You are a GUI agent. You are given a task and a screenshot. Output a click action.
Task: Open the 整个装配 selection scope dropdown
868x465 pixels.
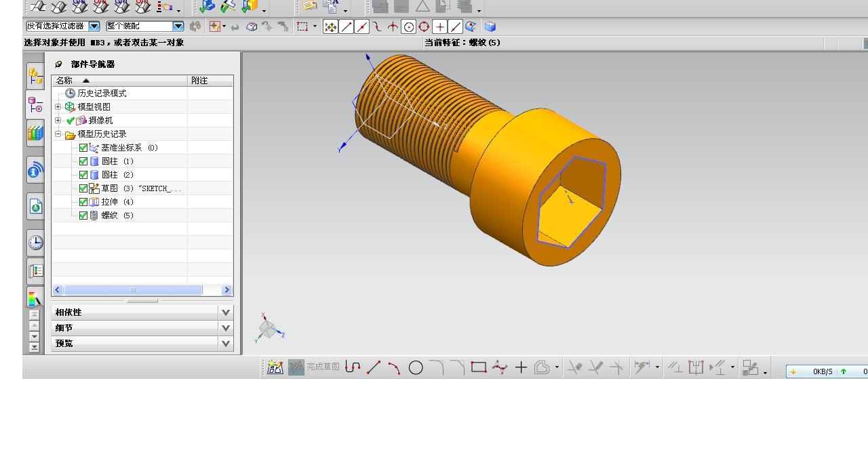(178, 26)
